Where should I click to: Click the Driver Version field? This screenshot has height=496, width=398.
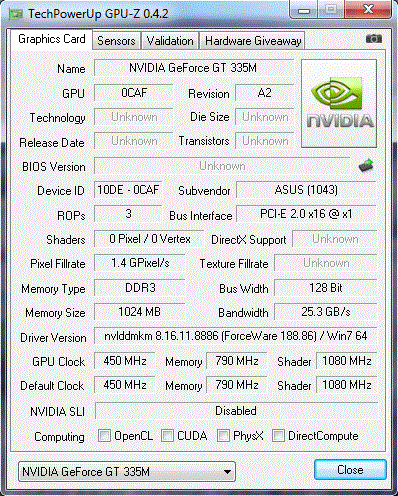[236, 336]
